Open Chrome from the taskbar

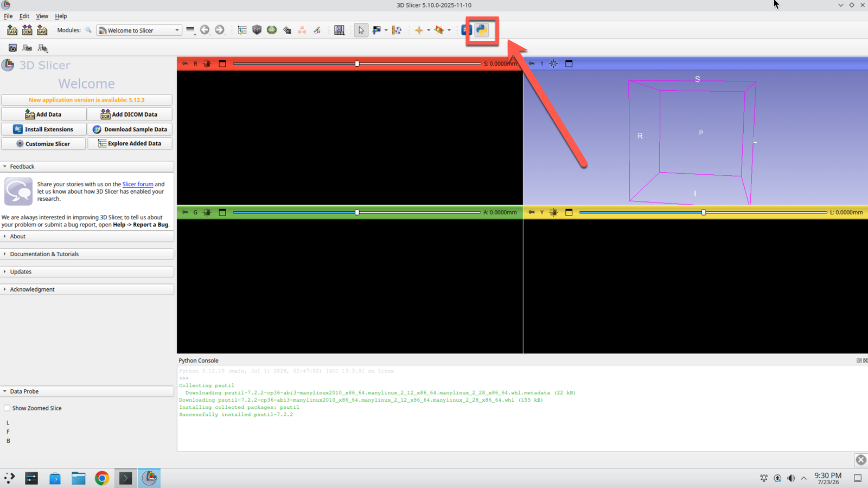coord(102,478)
